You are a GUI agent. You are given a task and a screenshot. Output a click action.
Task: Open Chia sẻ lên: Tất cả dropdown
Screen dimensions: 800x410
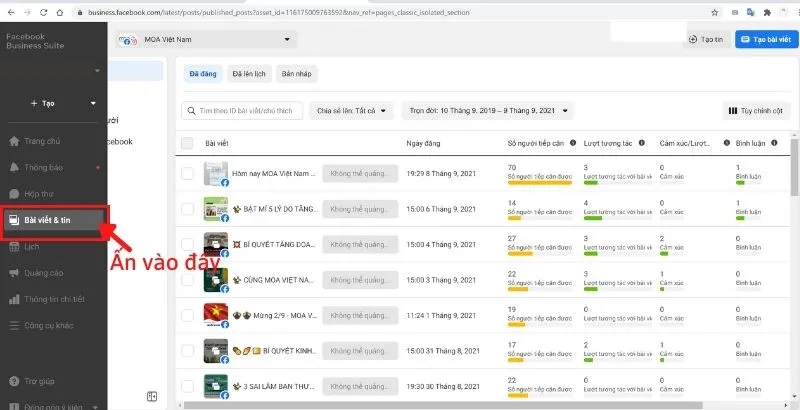(350, 111)
